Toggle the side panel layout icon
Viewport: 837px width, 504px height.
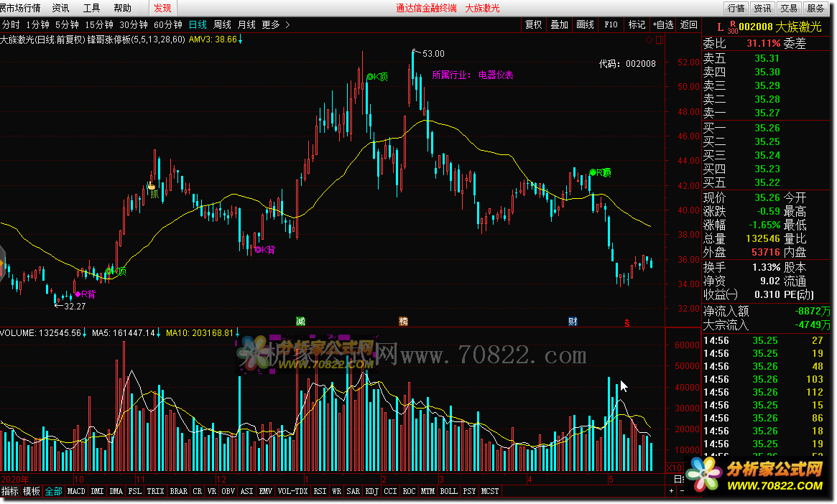660,40
